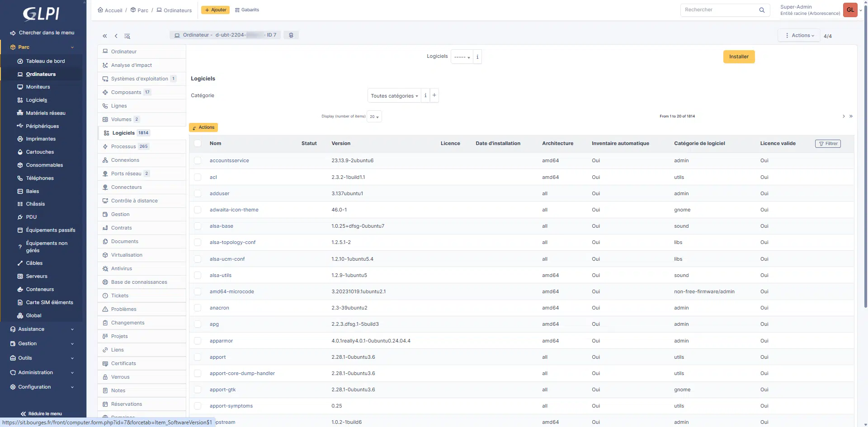Collapse the Parc menu section
The image size is (868, 427).
[42, 47]
